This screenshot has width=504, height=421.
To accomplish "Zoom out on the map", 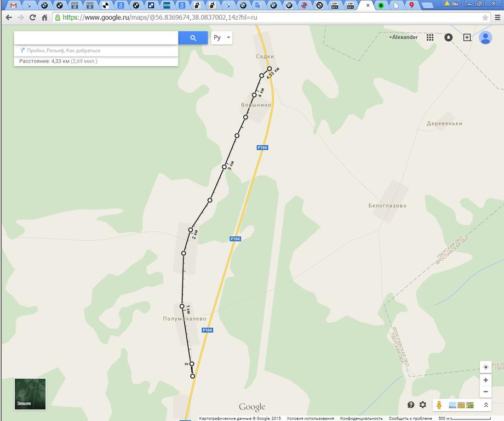I will click(x=485, y=391).
